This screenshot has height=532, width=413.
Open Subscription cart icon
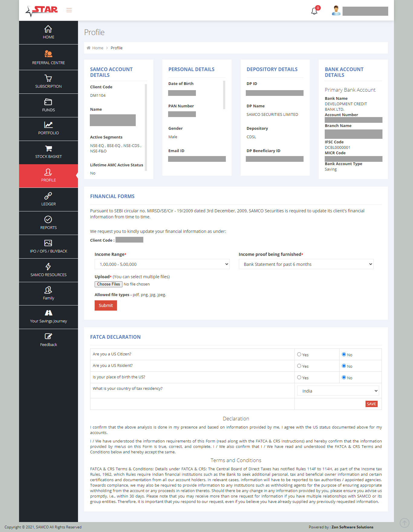click(x=48, y=78)
